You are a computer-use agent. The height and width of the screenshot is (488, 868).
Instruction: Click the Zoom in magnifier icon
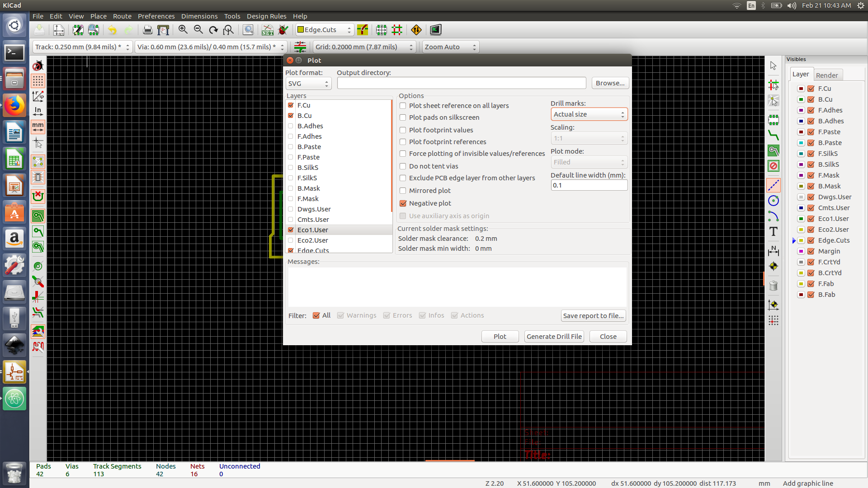tap(183, 30)
